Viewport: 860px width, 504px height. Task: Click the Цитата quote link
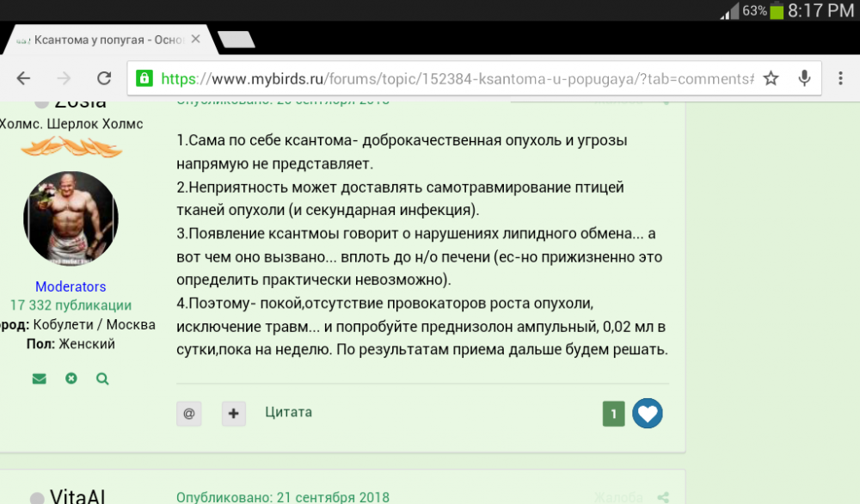pos(288,412)
